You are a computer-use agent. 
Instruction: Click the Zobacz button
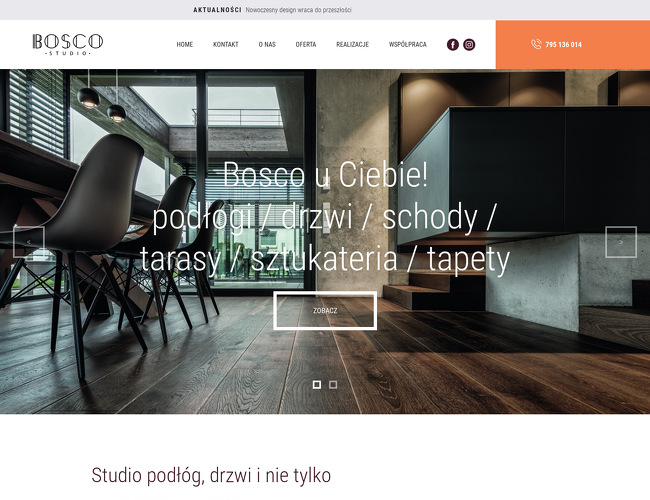325,311
